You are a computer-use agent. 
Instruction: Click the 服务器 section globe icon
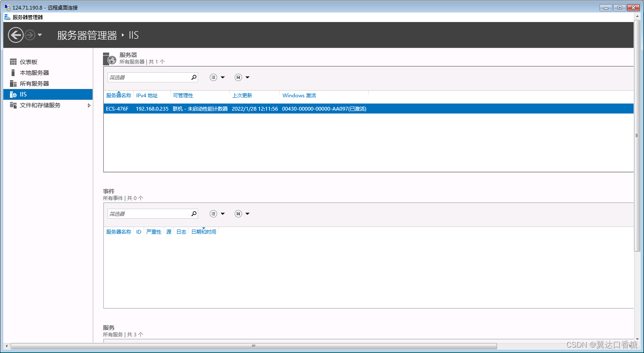point(110,59)
